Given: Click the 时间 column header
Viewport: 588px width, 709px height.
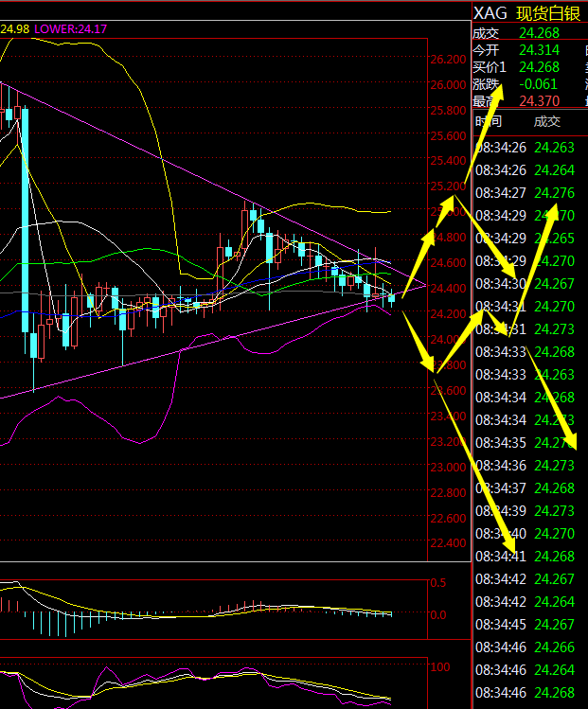Looking at the screenshot, I should click(x=489, y=121).
